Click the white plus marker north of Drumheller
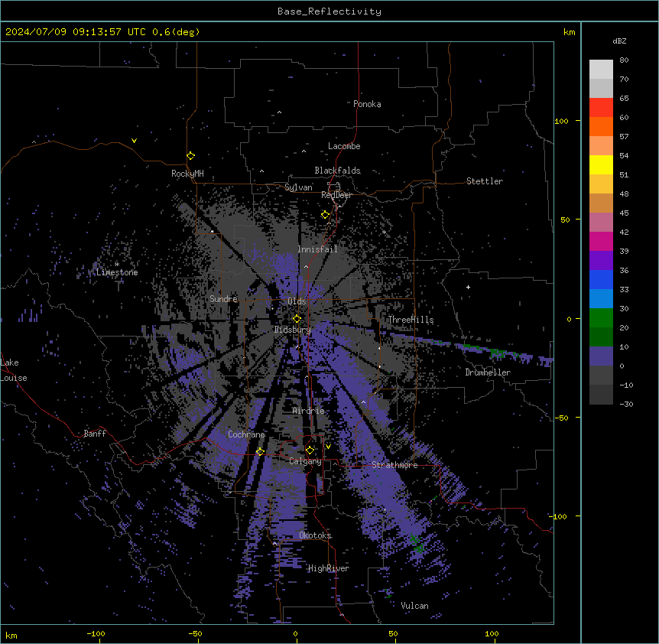Viewport: 659px width, 644px height. [468, 287]
